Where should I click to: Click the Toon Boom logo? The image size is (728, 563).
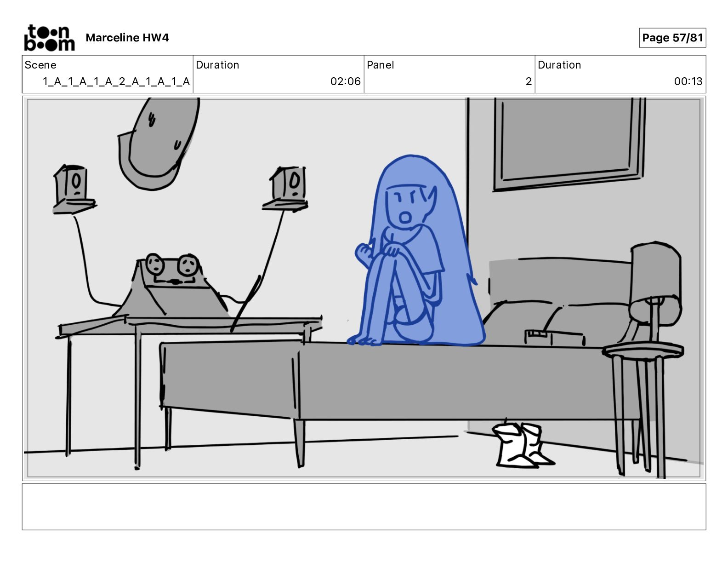49,38
